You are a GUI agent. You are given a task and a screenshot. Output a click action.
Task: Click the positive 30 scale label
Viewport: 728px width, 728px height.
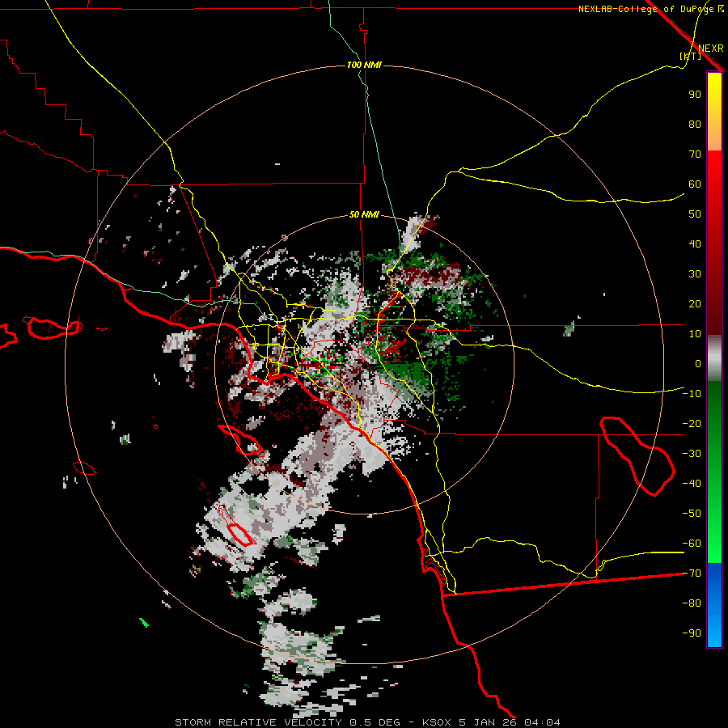(x=695, y=274)
